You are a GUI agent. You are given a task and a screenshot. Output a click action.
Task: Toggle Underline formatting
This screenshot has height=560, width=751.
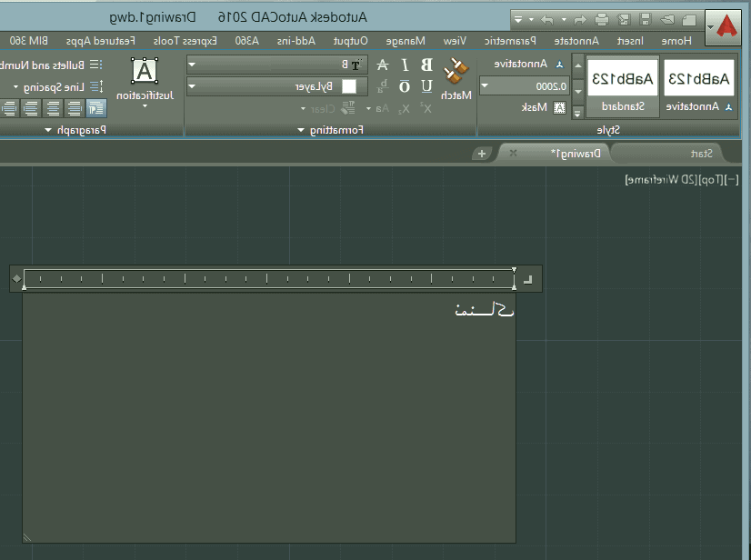click(x=426, y=86)
